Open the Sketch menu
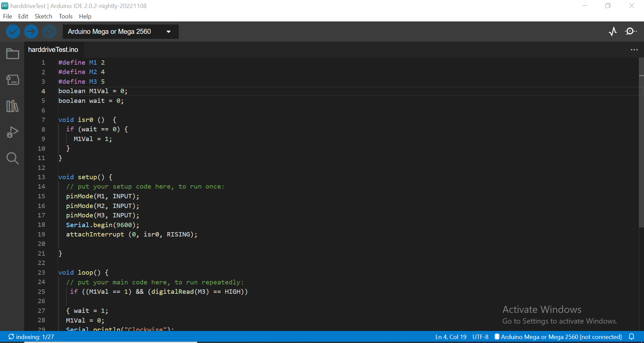This screenshot has height=343, width=644. pos(43,16)
